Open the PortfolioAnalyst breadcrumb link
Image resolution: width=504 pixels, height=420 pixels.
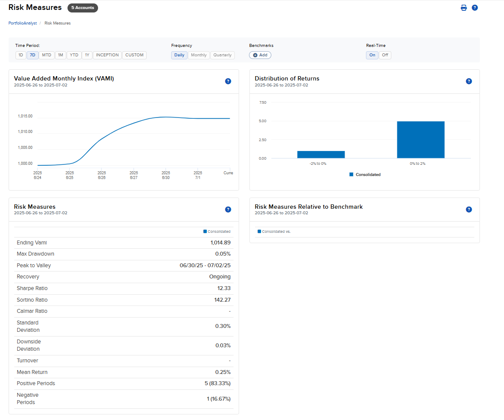click(22, 23)
